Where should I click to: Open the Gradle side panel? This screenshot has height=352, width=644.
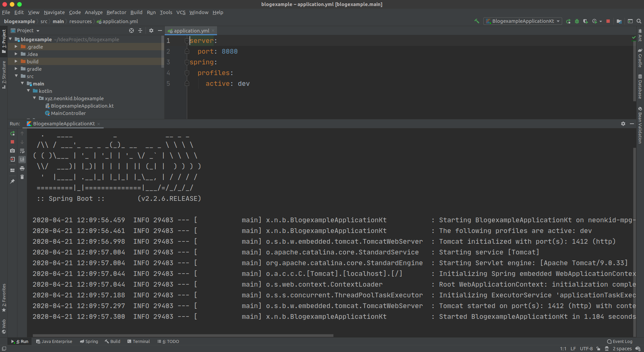coord(640,58)
